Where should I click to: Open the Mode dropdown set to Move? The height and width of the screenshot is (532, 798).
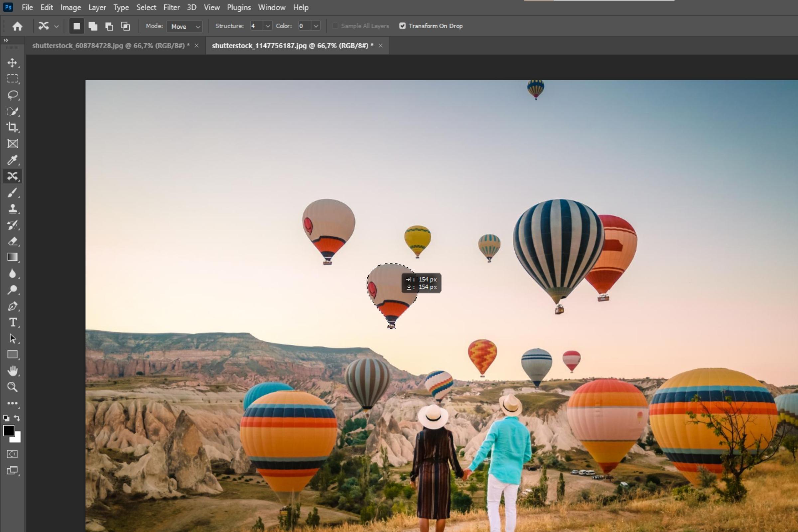click(184, 26)
